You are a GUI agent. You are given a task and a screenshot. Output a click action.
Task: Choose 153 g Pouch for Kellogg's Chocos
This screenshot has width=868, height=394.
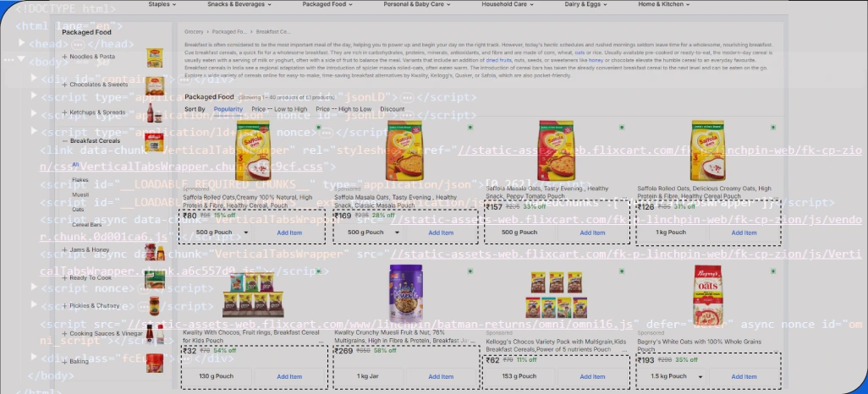(519, 376)
